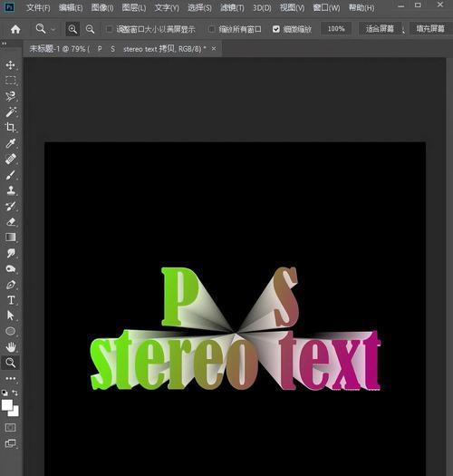Screen dimensions: 453x476
Task: Swap foreground and background colors
Action: (x=14, y=393)
